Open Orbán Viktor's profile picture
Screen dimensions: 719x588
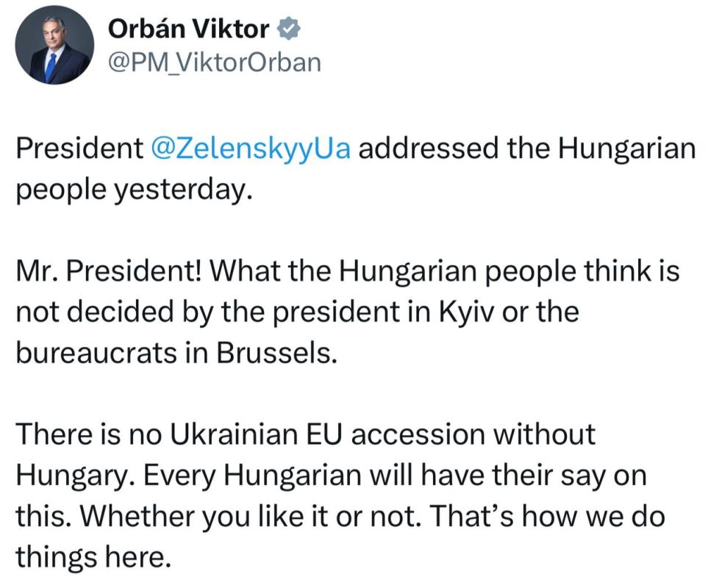tap(53, 47)
